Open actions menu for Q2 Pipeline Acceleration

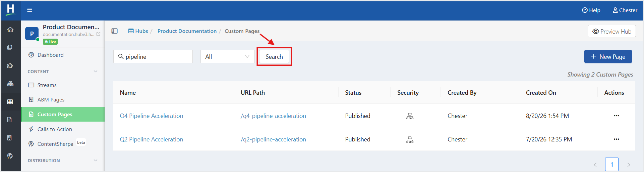coord(616,139)
